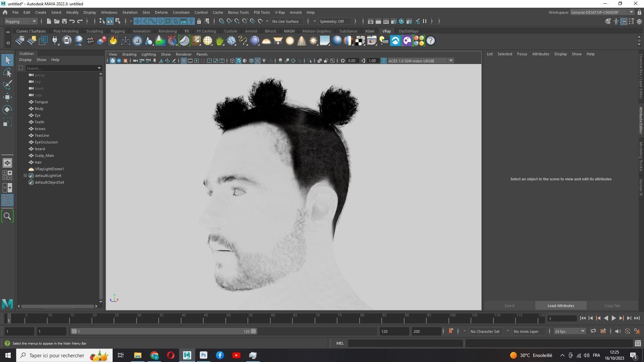
Task: Toggle wireframe viewport shading
Action: tap(232, 61)
